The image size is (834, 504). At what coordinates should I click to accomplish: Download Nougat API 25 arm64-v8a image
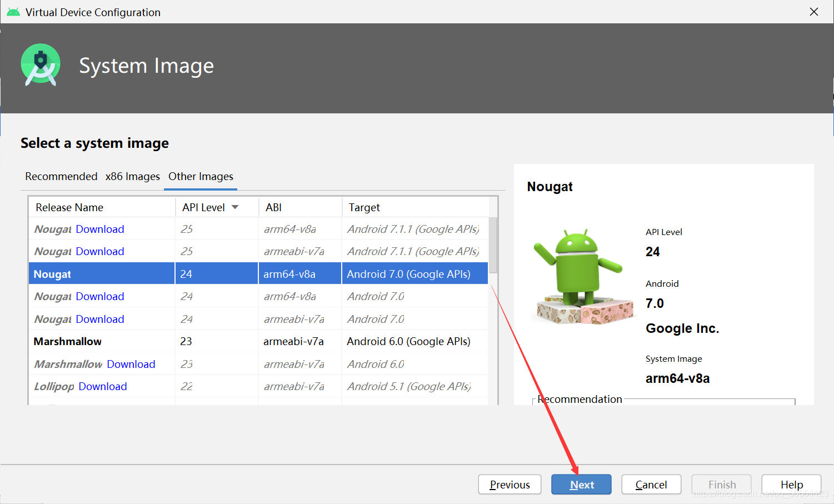coord(100,229)
